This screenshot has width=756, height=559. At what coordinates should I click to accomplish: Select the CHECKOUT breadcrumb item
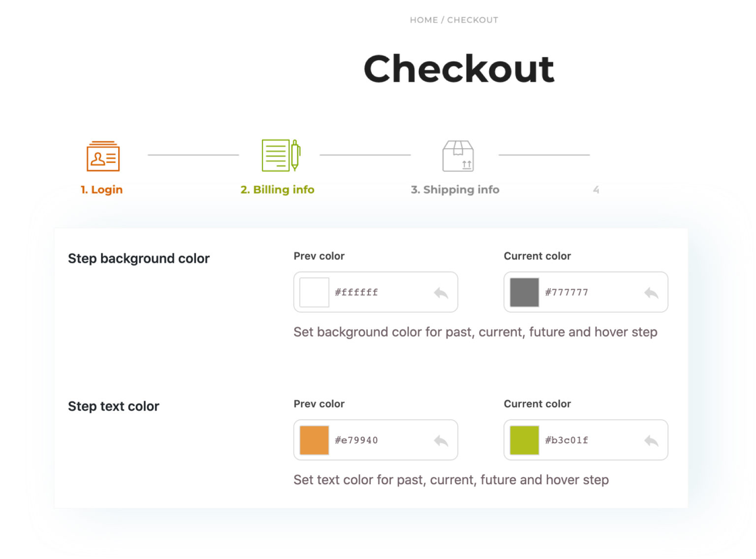473,20
